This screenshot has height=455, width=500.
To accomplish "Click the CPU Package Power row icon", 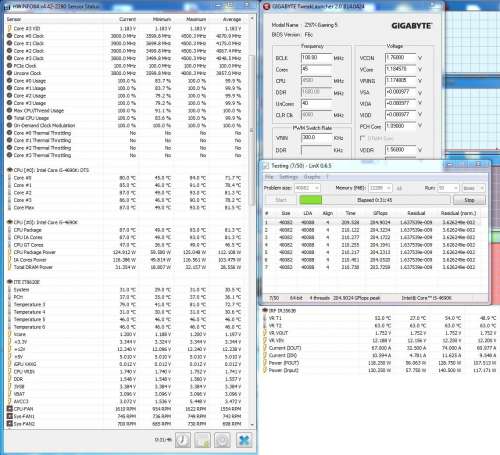I will (x=10, y=252).
